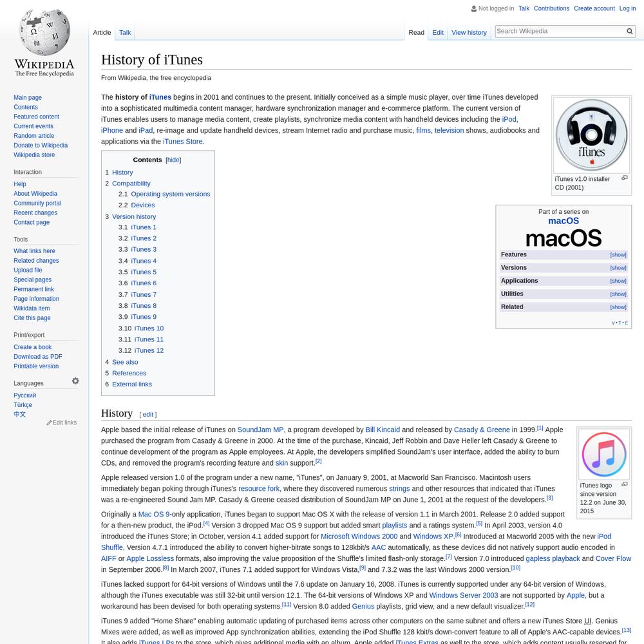This screenshot has width=644, height=644.
Task: Open the SoundJam MP article link
Action: [x=260, y=430]
